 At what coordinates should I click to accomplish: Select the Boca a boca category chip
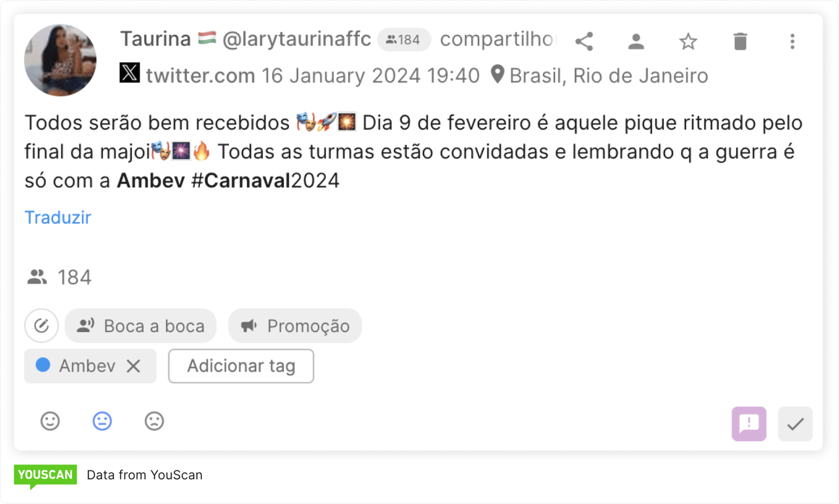pyautogui.click(x=140, y=326)
